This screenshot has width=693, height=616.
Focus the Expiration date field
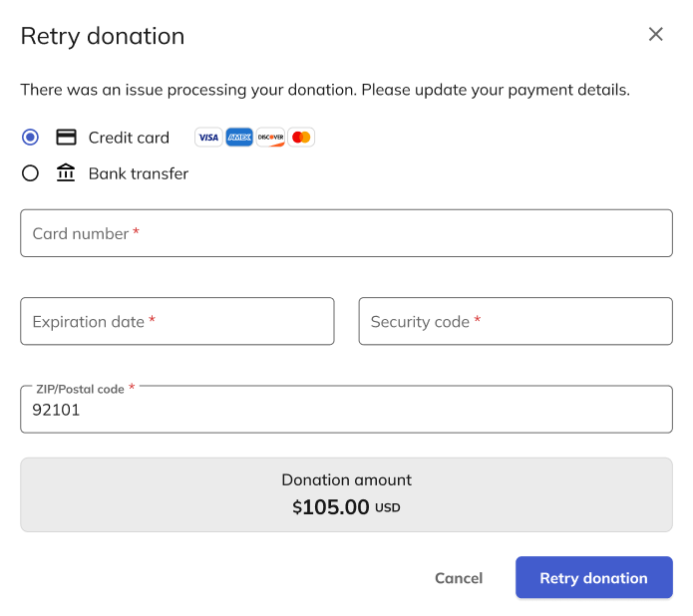pyautogui.click(x=176, y=321)
